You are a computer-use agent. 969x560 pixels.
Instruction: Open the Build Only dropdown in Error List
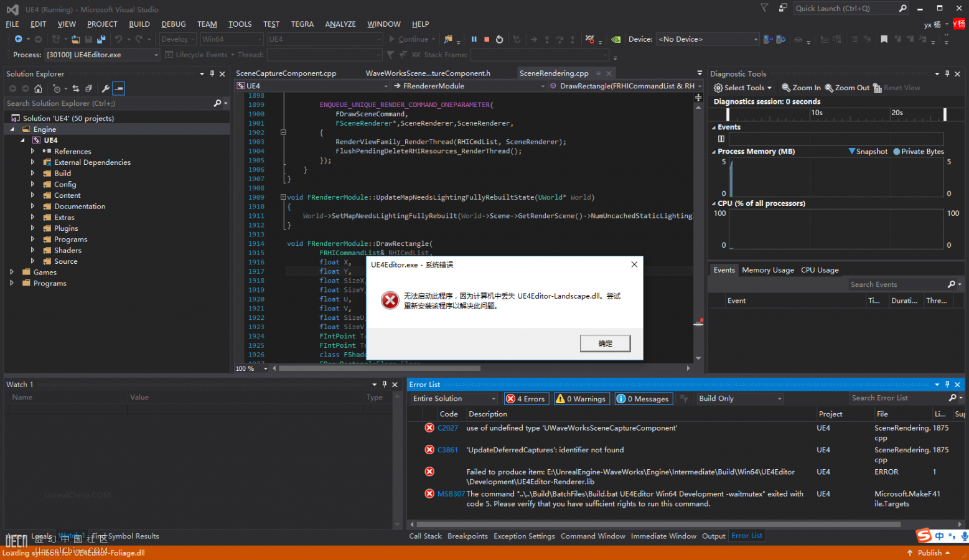coord(739,399)
